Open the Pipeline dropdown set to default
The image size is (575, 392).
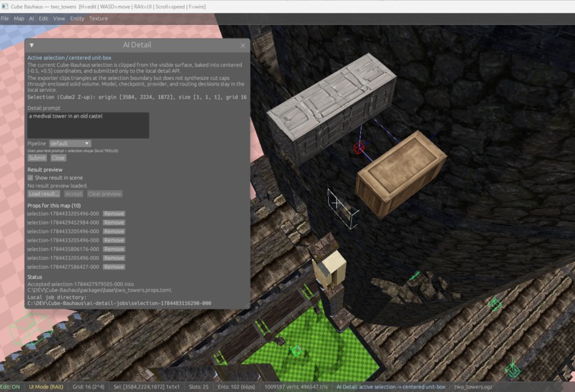(70, 143)
